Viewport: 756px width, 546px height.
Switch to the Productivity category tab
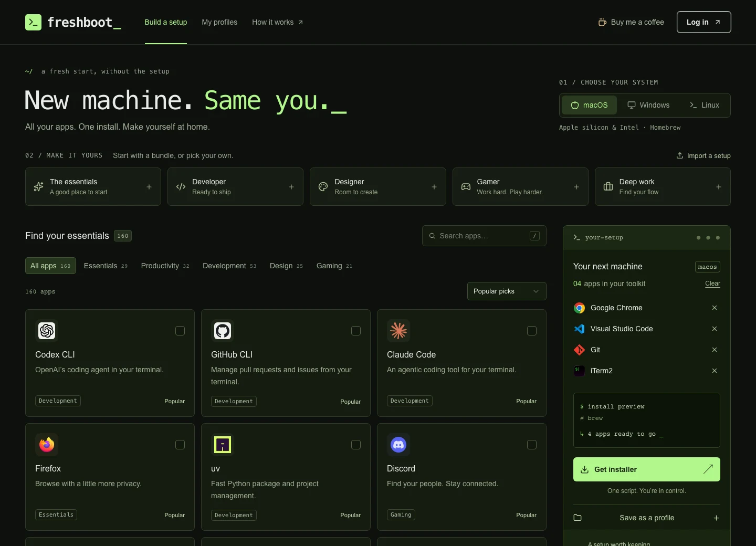165,266
